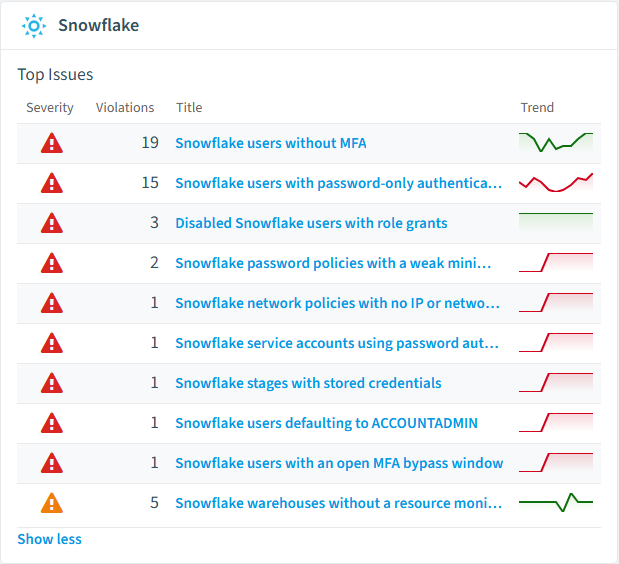Click trend sparkline for users without MFA
The width and height of the screenshot is (619, 564).
556,143
